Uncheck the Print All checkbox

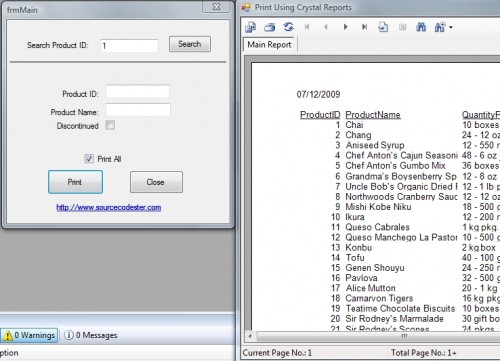(x=89, y=159)
